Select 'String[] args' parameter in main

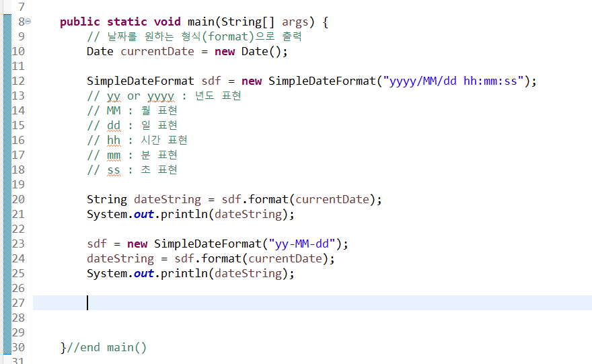pos(264,22)
